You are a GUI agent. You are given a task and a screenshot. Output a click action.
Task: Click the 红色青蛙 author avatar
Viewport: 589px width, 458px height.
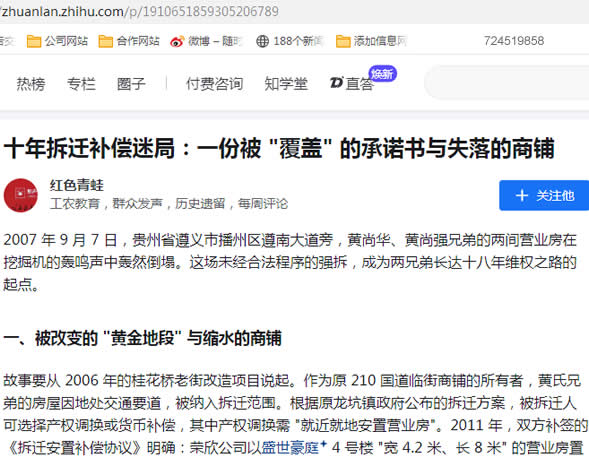coord(21,195)
